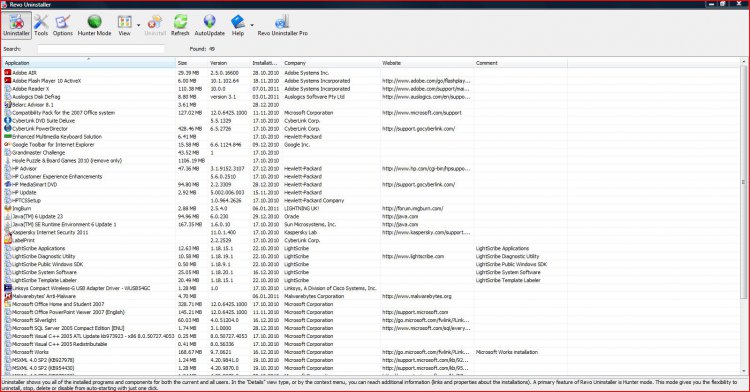Image resolution: width=750 pixels, height=392 pixels.
Task: Select the CyberLink PowerDirector icon
Action: (8, 129)
